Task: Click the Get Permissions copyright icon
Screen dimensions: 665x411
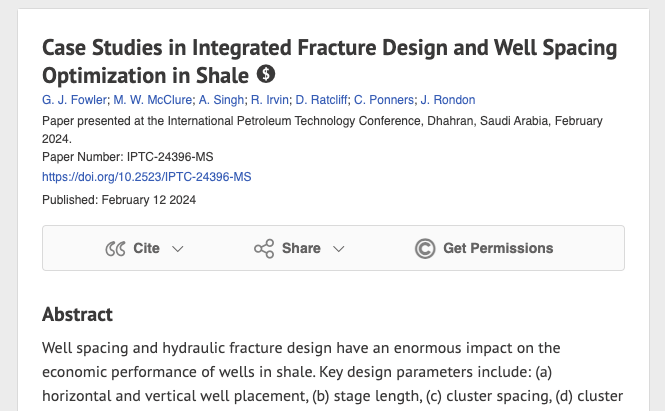Action: pos(425,248)
